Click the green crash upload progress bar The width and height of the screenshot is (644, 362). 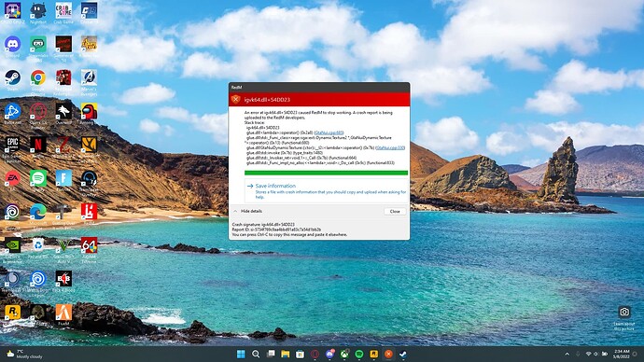(x=326, y=173)
